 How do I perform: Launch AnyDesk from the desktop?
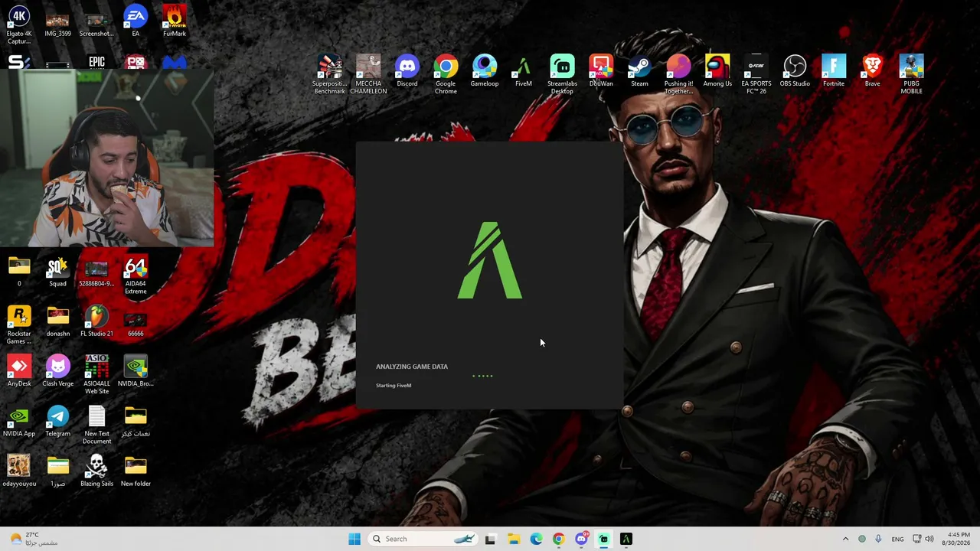19,371
